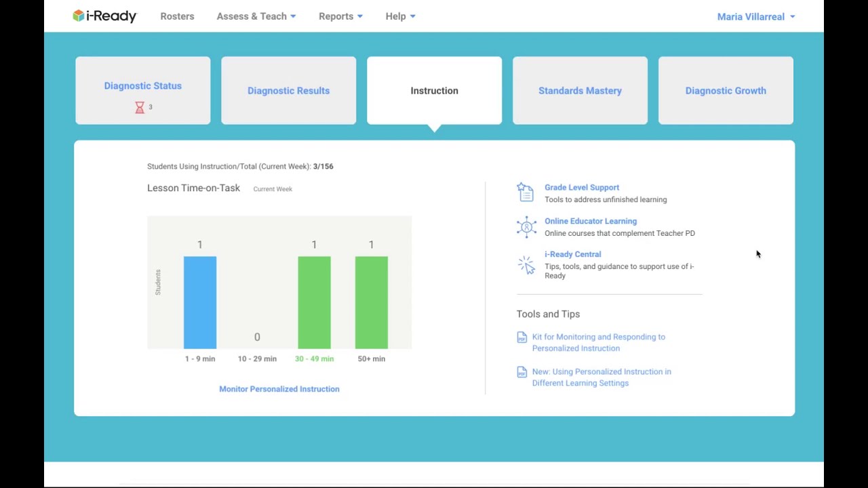This screenshot has width=868, height=488.
Task: Click the 0 value above 10 - 29 min
Action: coord(257,337)
